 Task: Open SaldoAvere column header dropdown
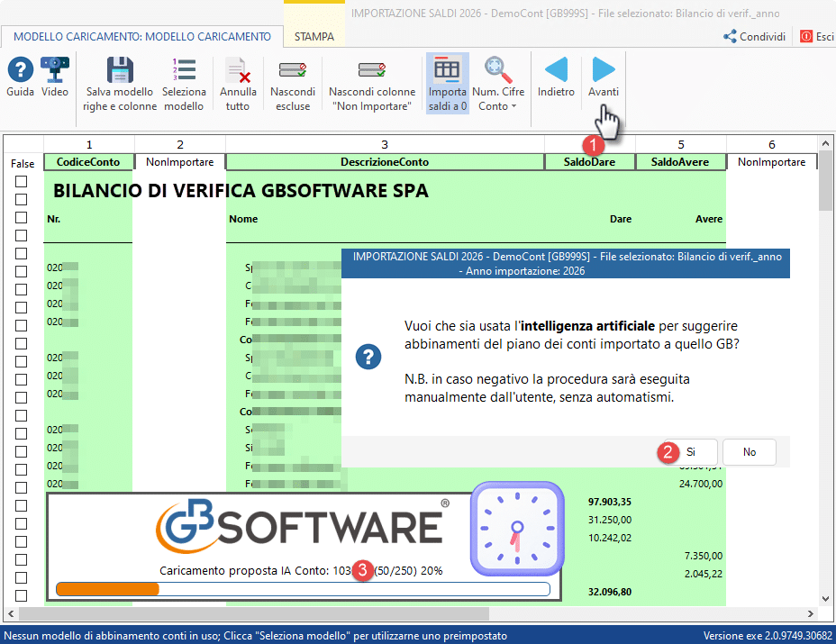(x=680, y=162)
